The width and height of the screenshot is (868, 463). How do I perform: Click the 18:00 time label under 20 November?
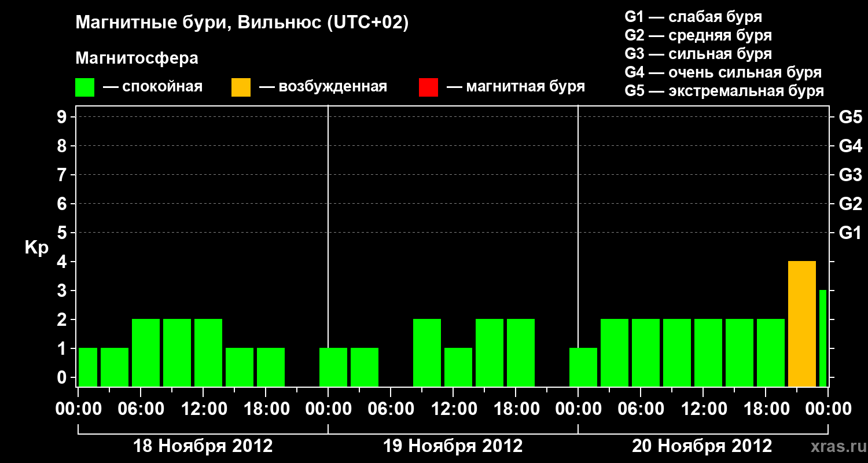point(766,409)
